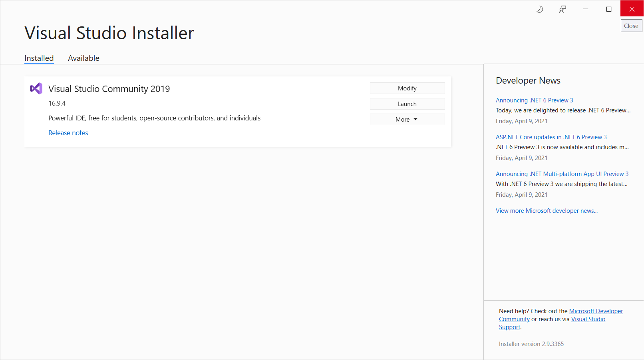This screenshot has width=644, height=360.
Task: Click the Modify button
Action: [407, 88]
